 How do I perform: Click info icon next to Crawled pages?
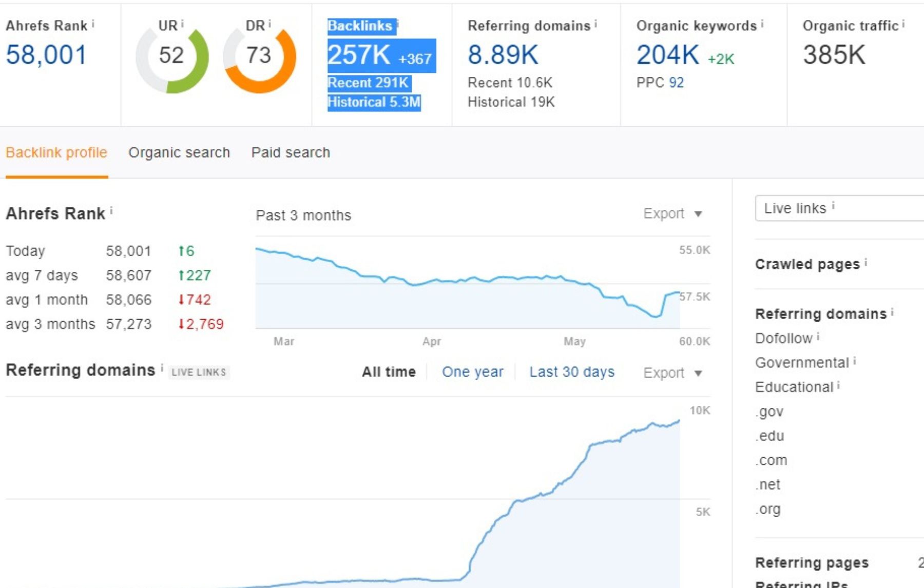click(865, 262)
